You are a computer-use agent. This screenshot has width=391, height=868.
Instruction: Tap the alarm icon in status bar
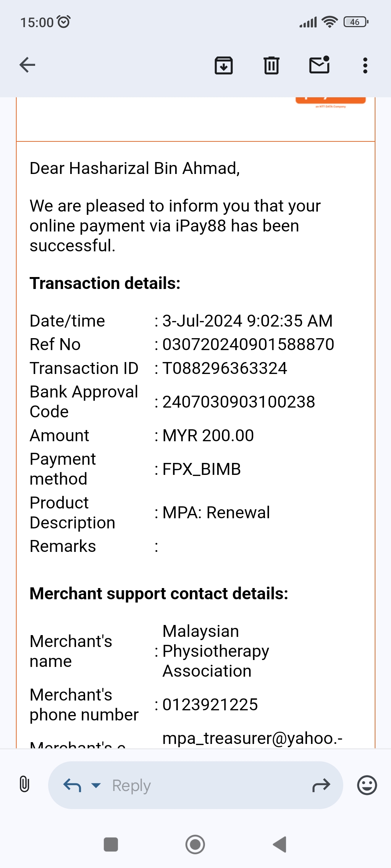(64, 22)
